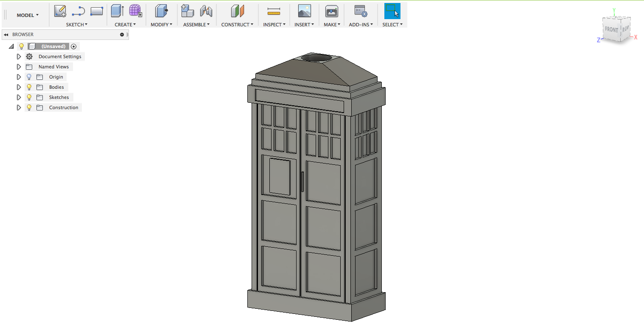Toggle the Origin visibility lightbulb
644x330 pixels.
point(29,77)
